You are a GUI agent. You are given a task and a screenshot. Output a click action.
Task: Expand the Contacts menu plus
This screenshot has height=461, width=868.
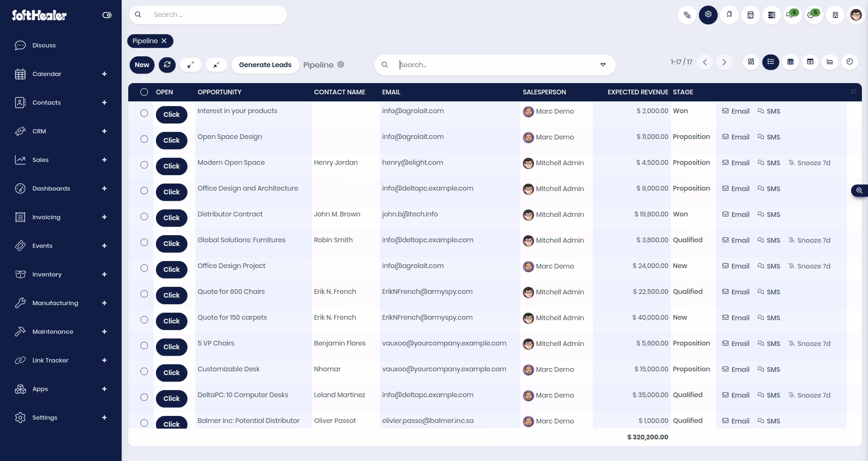tap(104, 102)
